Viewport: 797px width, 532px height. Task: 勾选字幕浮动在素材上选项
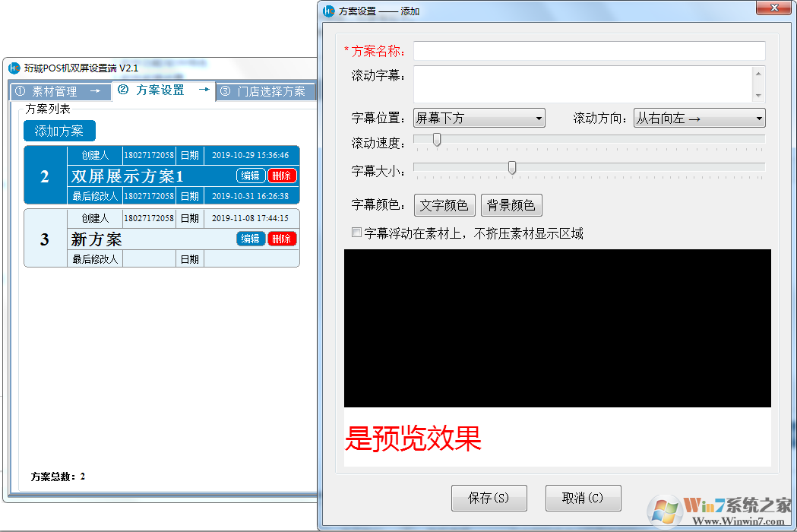pyautogui.click(x=356, y=232)
